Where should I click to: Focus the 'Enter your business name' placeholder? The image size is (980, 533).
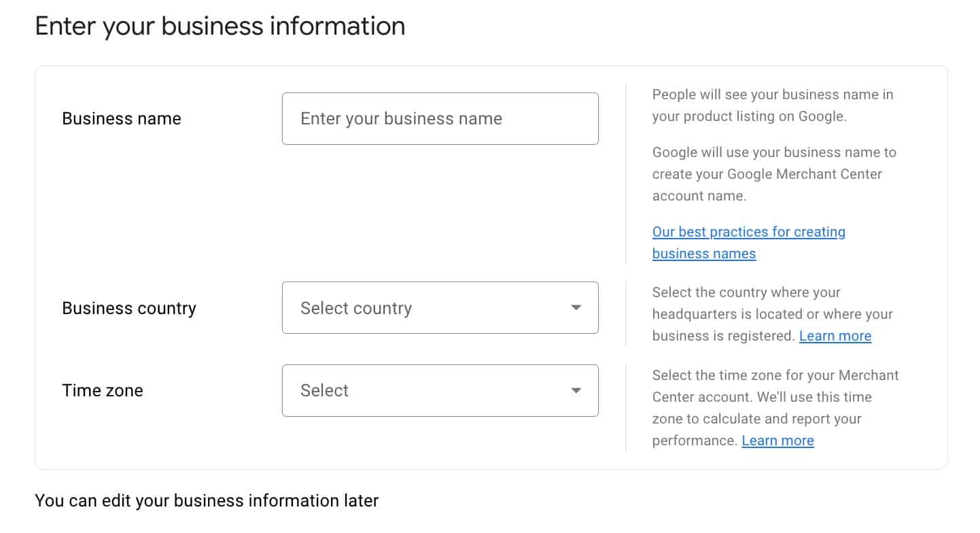tap(401, 118)
